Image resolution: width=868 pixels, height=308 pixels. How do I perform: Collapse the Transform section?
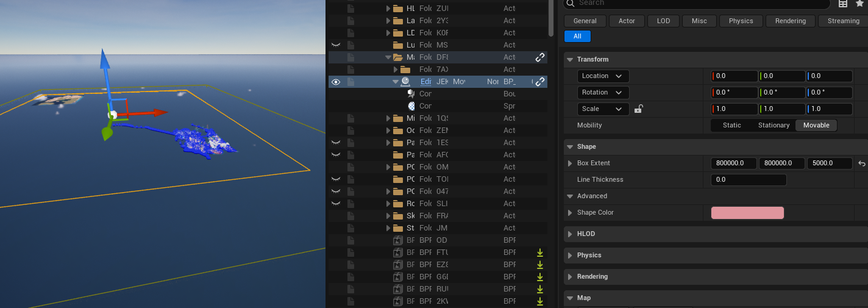click(570, 60)
